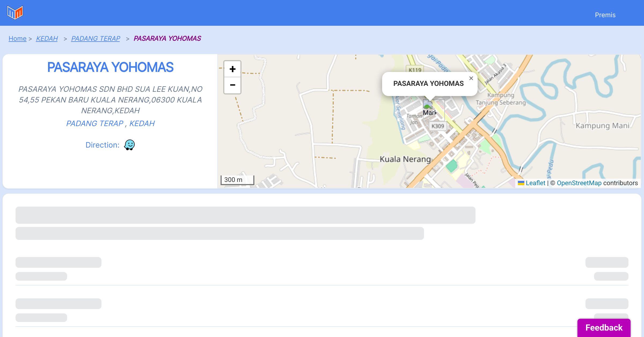Open the Premis menu item

[x=605, y=15]
